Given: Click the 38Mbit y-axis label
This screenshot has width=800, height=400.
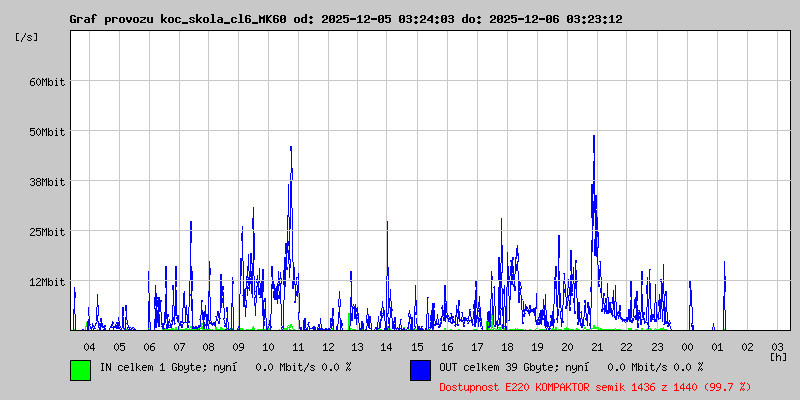Looking at the screenshot, I should click(46, 182).
